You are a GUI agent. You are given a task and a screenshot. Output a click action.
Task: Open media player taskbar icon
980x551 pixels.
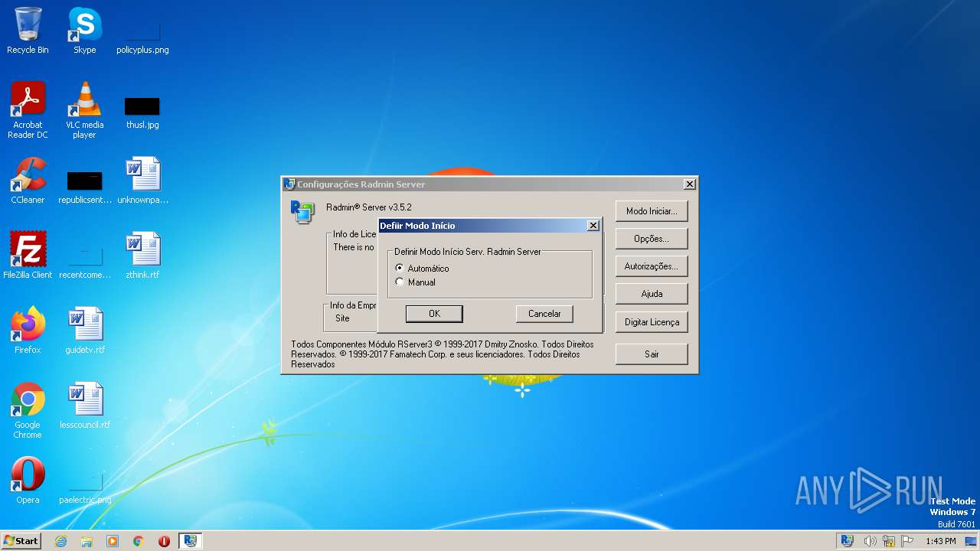[113, 541]
